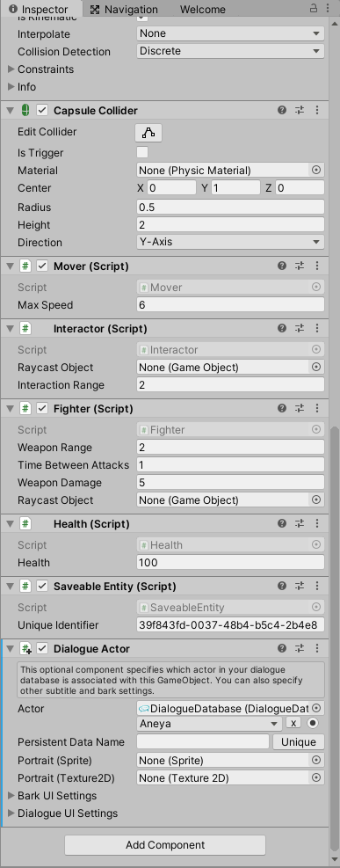
Task: Enable the Is Trigger checkbox
Action: coord(142,152)
